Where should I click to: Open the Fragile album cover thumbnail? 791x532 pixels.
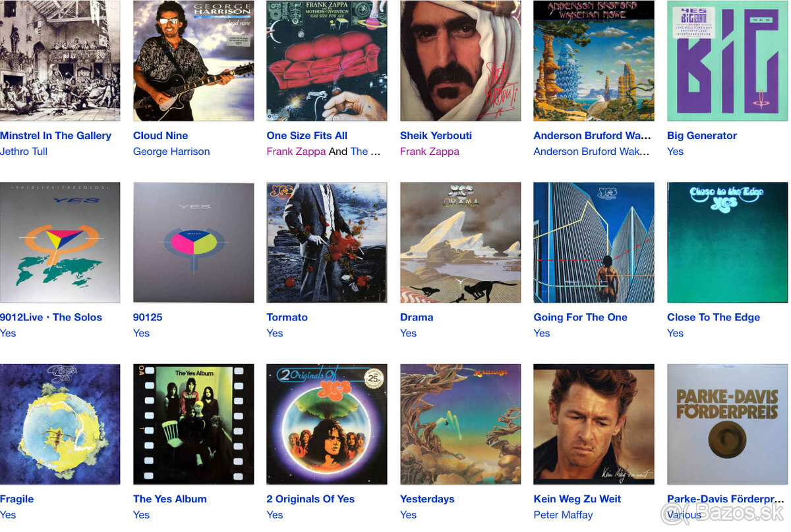tap(60, 425)
